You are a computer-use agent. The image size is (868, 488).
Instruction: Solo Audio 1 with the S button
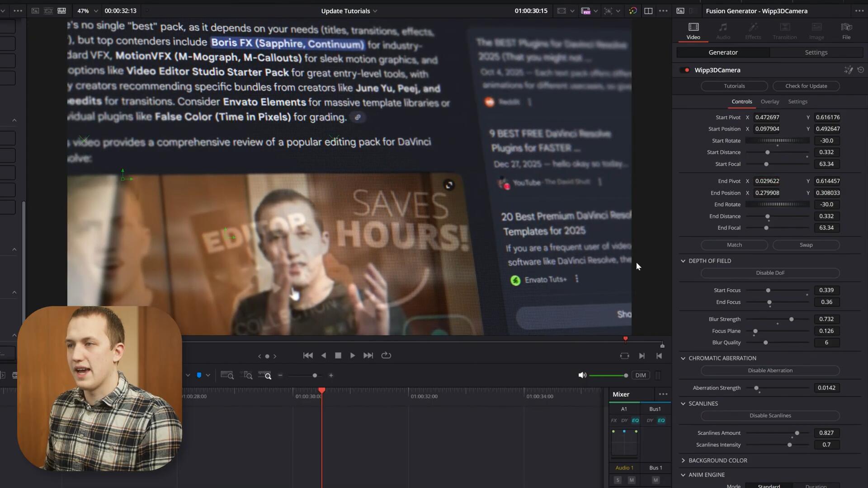coord(618,480)
